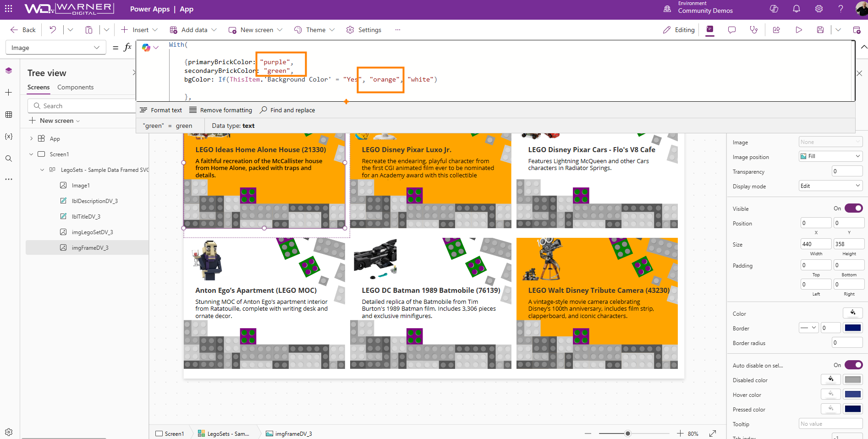The width and height of the screenshot is (868, 439).
Task: Open the help question mark icon
Action: 841,9
